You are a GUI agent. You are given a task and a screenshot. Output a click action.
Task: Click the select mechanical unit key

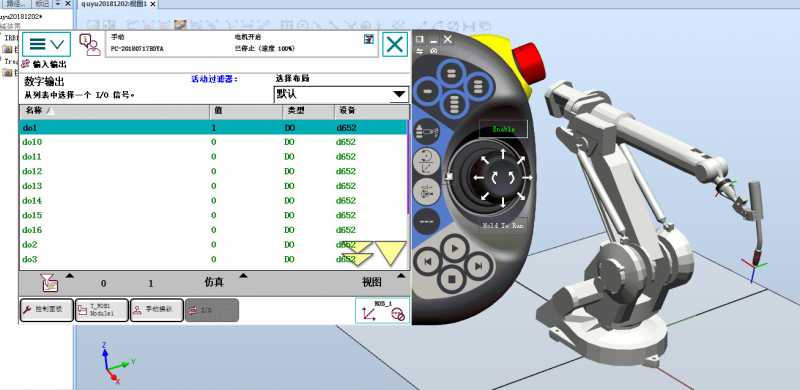pyautogui.click(x=428, y=131)
